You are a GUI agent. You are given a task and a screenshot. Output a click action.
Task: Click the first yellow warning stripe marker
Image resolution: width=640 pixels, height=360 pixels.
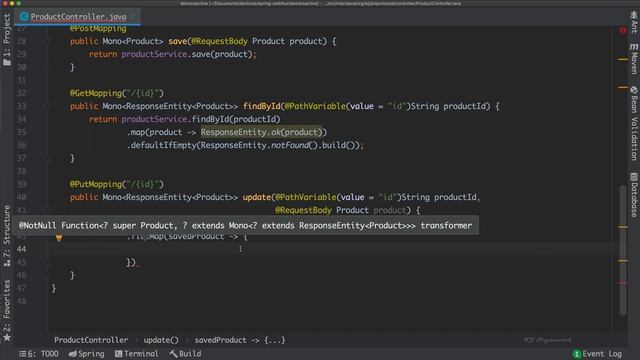click(623, 60)
